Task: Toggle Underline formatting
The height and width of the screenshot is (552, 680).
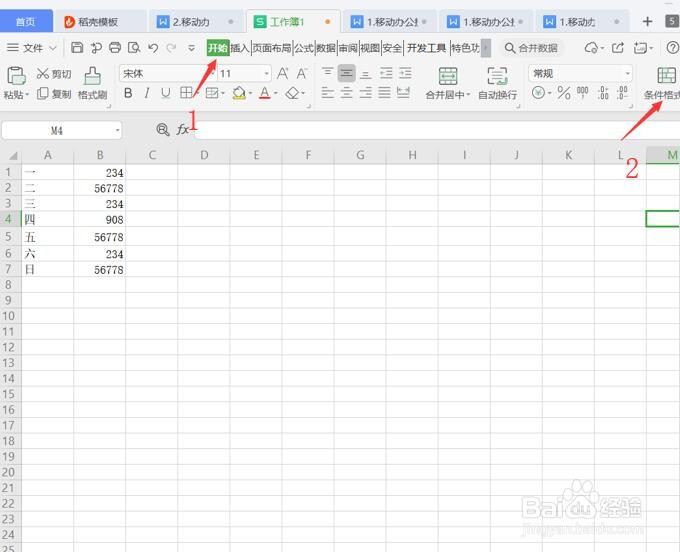Action: tap(166, 93)
